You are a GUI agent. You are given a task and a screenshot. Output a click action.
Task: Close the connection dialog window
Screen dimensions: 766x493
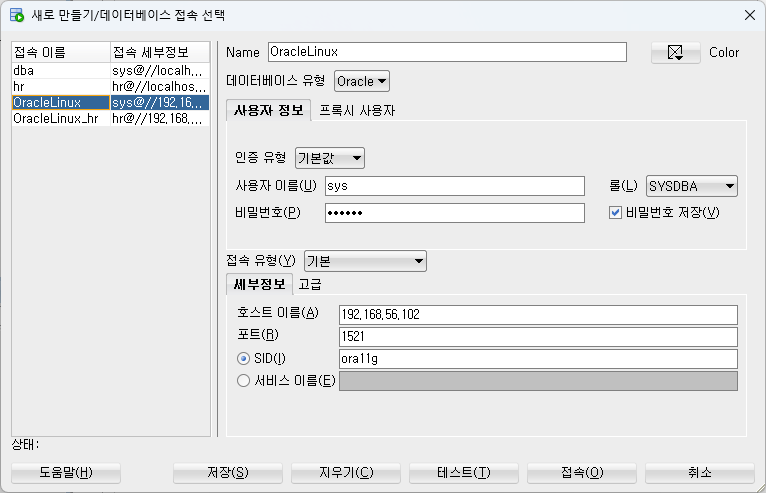point(750,15)
